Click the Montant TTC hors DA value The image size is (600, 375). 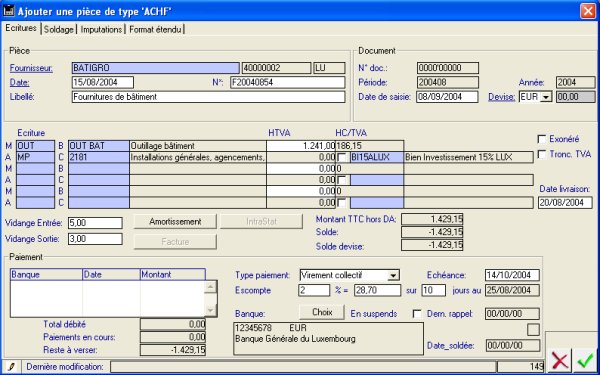432,219
